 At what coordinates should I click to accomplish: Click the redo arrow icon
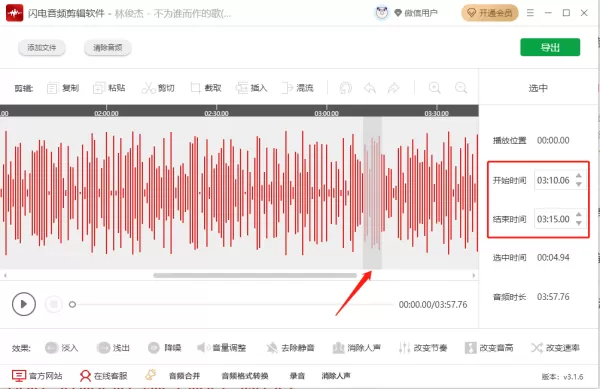(393, 88)
